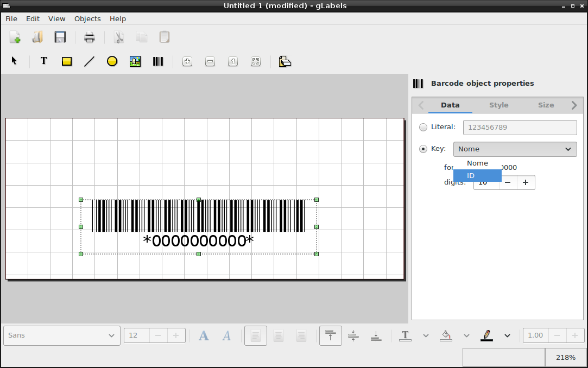Choose the Image object tool
The width and height of the screenshot is (588, 368).
pyautogui.click(x=135, y=61)
